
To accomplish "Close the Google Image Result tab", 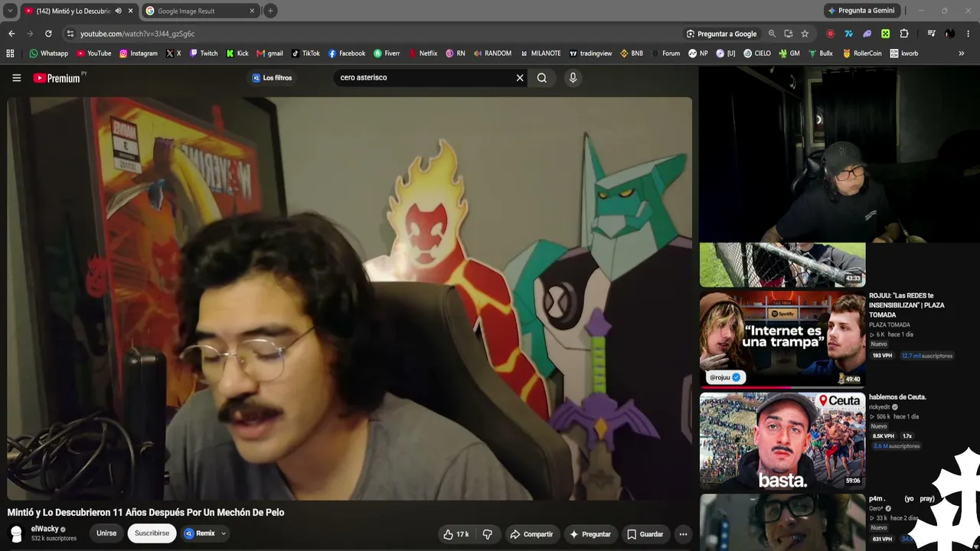I will click(252, 11).
